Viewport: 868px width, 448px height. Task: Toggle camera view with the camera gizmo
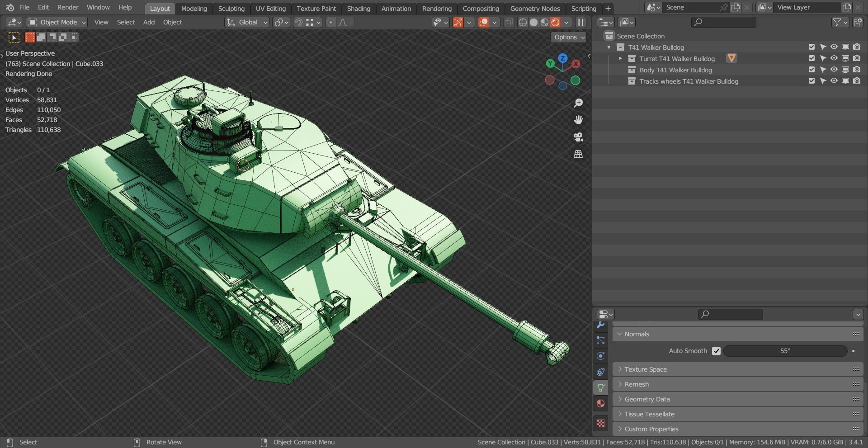[x=578, y=137]
